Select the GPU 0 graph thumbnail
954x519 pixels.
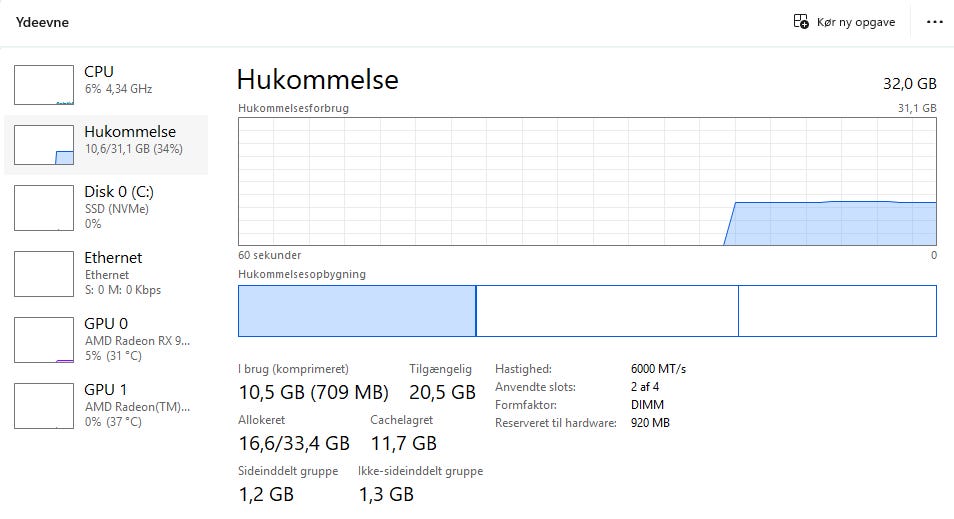[x=44, y=339]
